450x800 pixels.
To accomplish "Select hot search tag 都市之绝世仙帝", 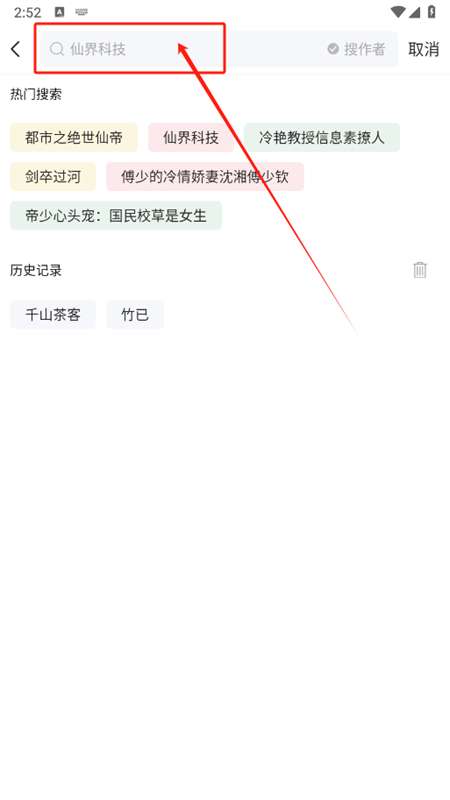I will tap(74, 137).
